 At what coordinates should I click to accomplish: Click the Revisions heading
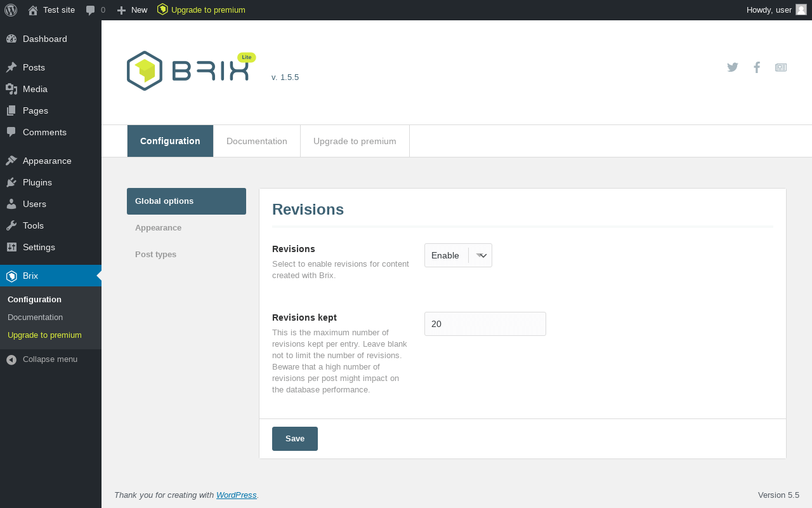(308, 210)
